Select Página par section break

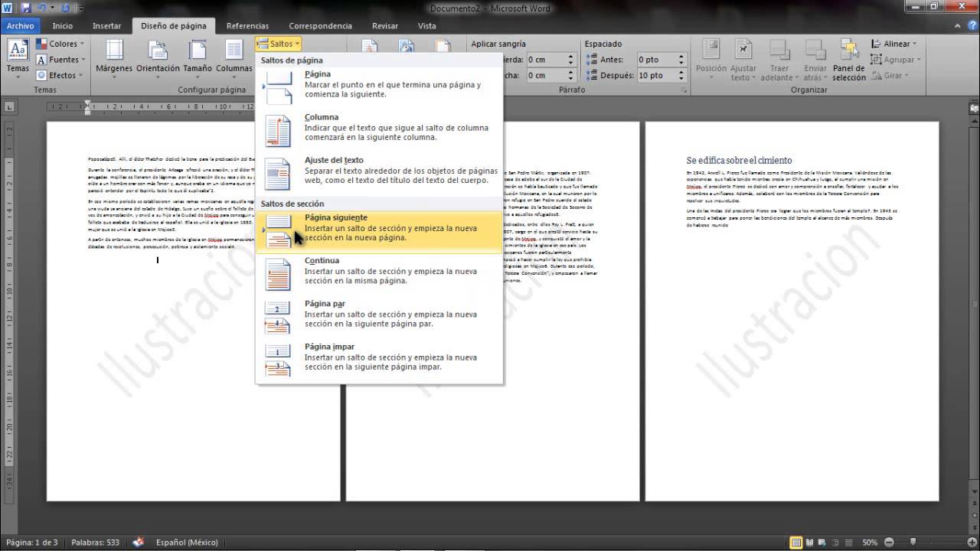[x=380, y=318]
